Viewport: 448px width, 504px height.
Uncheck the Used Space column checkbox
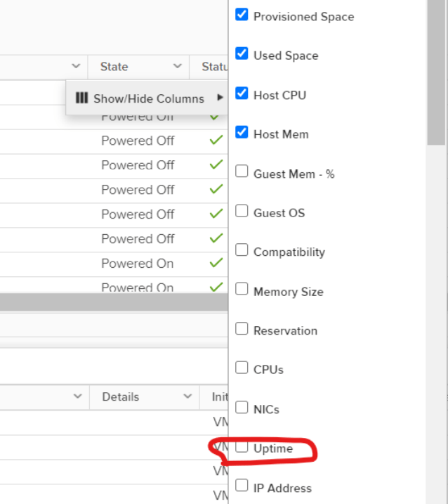pos(242,54)
